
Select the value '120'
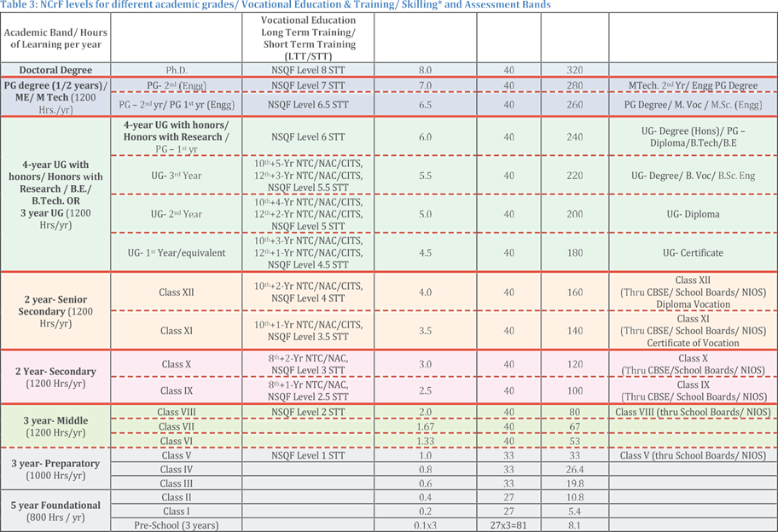(x=575, y=364)
